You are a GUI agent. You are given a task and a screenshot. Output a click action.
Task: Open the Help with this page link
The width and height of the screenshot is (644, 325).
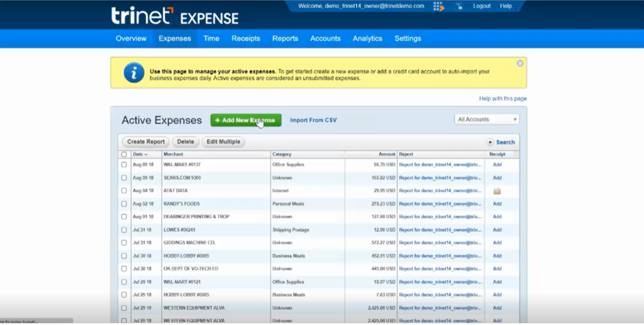click(502, 99)
